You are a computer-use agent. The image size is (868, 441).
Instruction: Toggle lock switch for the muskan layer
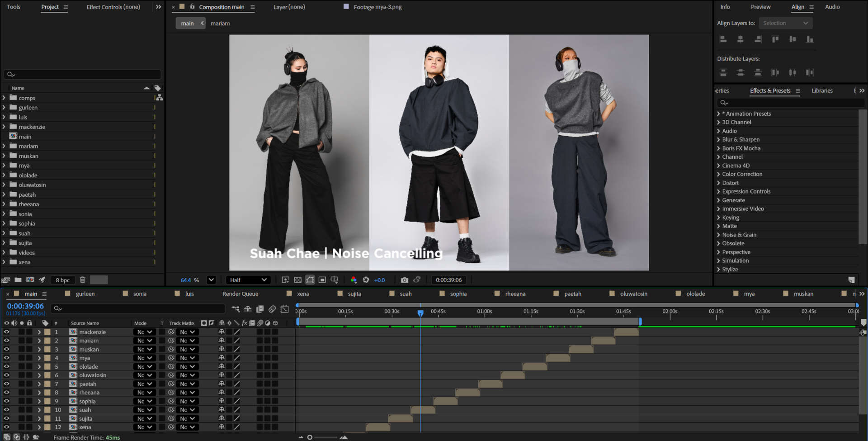coord(29,349)
